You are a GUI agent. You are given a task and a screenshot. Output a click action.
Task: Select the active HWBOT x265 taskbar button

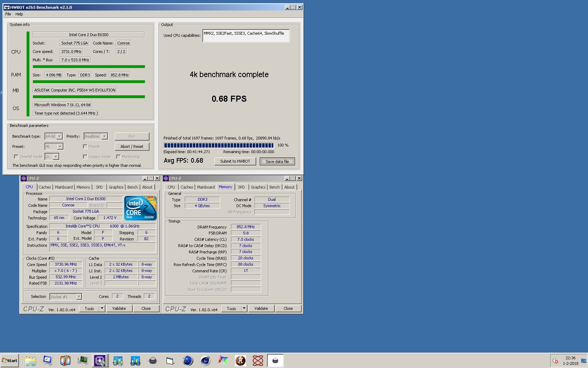pos(275,361)
